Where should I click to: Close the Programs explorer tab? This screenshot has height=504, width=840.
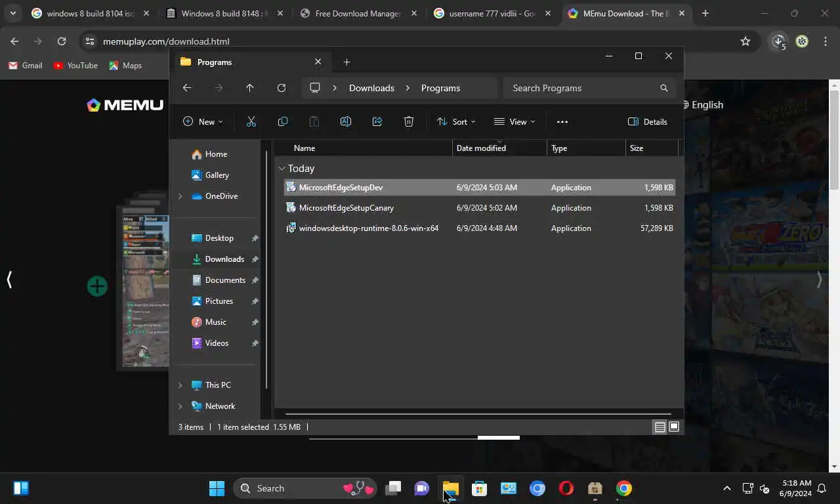[x=318, y=62]
